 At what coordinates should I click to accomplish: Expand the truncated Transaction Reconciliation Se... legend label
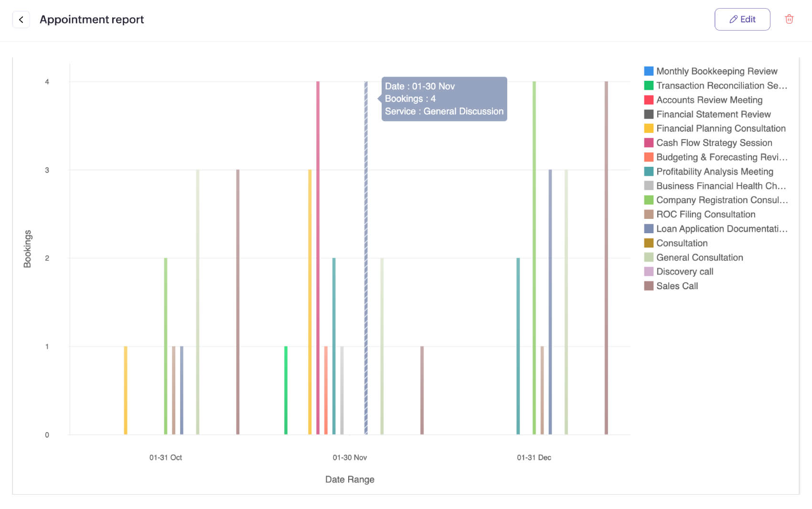click(x=722, y=86)
